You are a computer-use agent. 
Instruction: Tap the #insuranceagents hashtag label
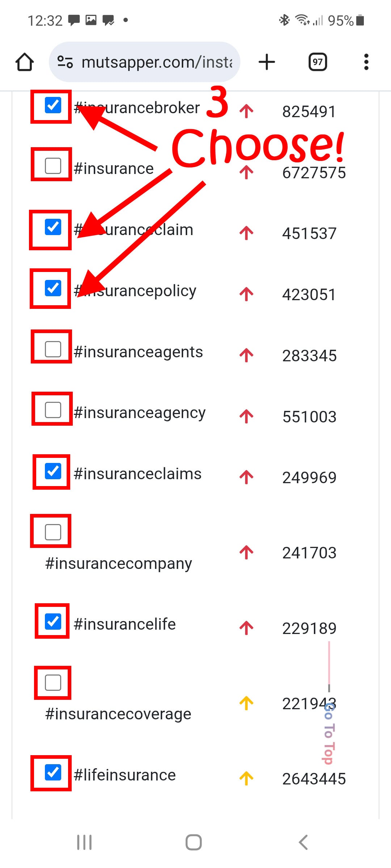138,352
